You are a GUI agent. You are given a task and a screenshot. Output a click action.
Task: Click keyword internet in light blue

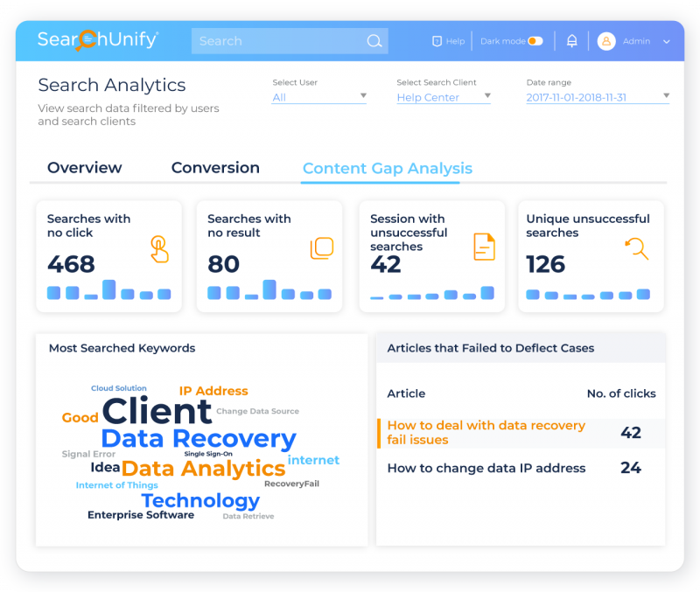[x=313, y=460]
